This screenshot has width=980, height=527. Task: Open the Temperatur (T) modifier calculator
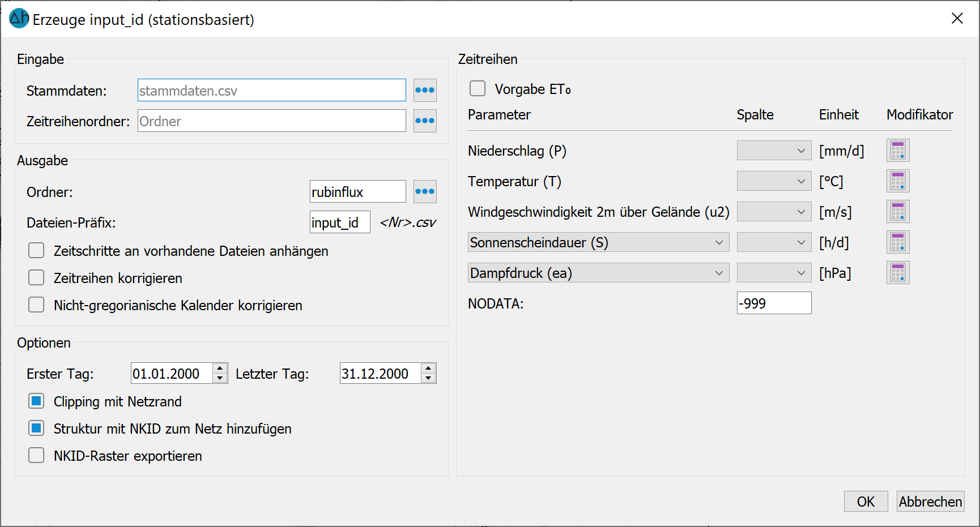point(898,181)
